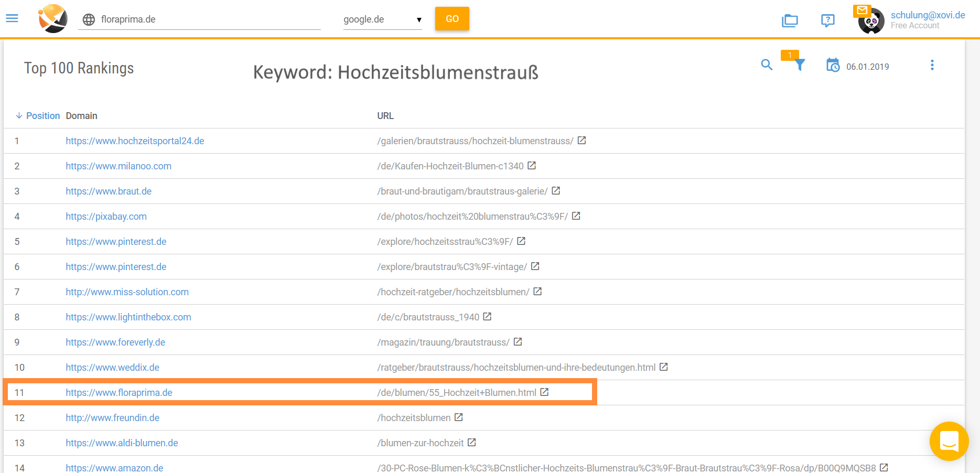Open floraprima.de domain link
Viewport: 980px width, 473px height.
click(x=119, y=393)
